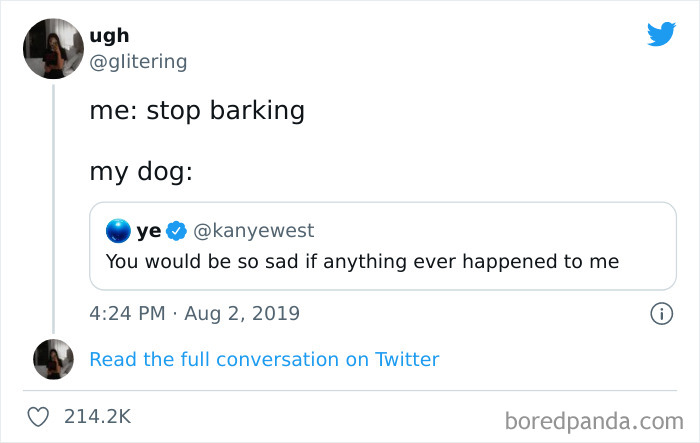Image resolution: width=700 pixels, height=443 pixels.
Task: Click the "ye" display name in the quoted tweet
Action: click(149, 231)
